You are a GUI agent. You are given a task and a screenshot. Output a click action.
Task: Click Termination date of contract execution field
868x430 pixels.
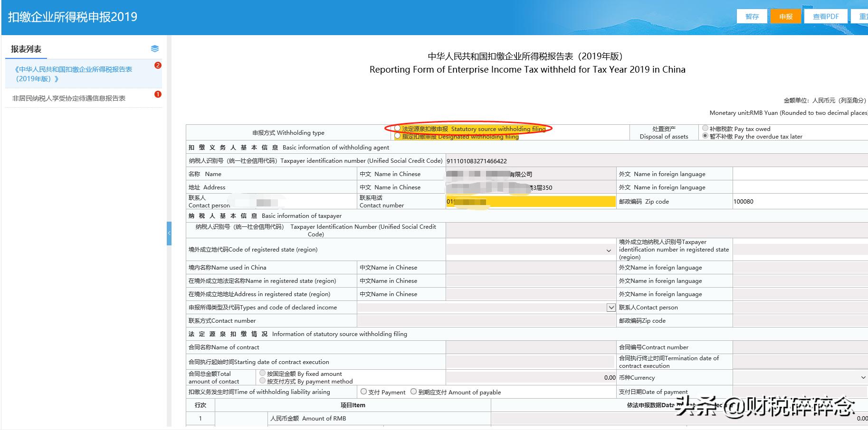(801, 362)
